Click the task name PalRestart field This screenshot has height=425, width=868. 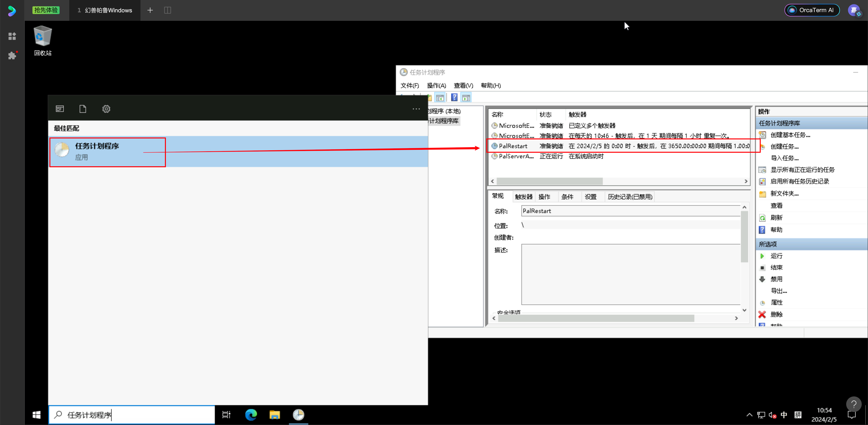coord(630,211)
